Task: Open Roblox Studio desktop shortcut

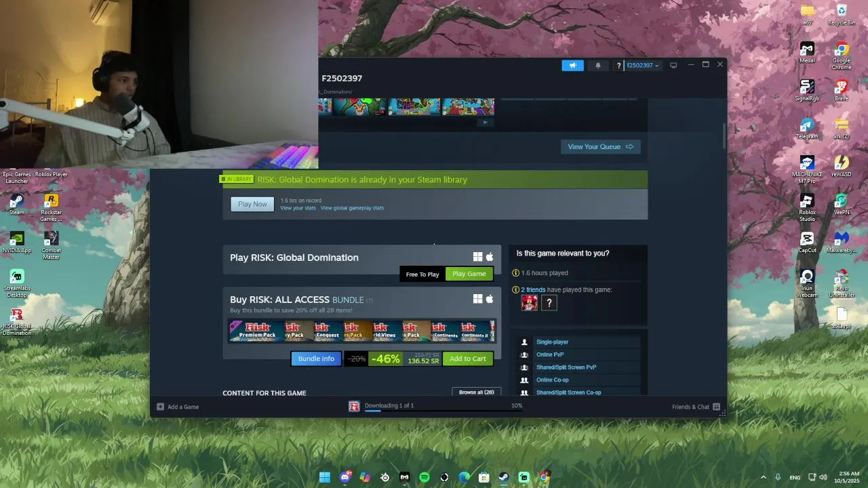Action: 807,207
